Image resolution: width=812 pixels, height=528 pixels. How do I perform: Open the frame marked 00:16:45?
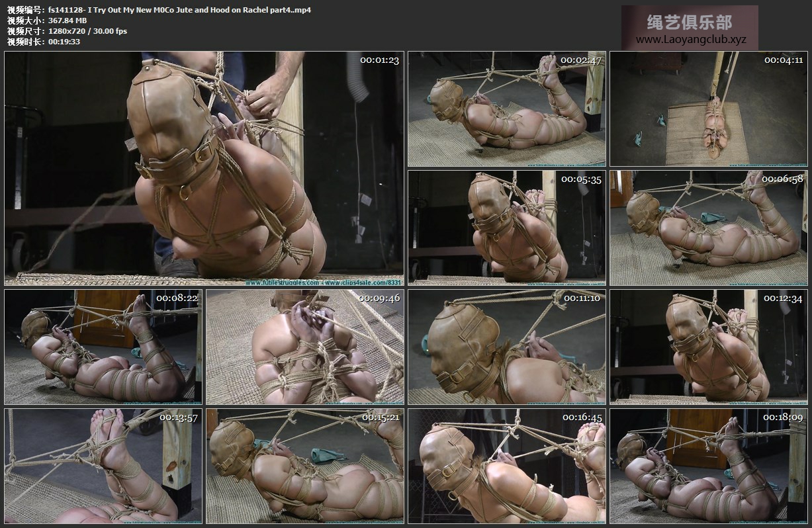point(506,466)
